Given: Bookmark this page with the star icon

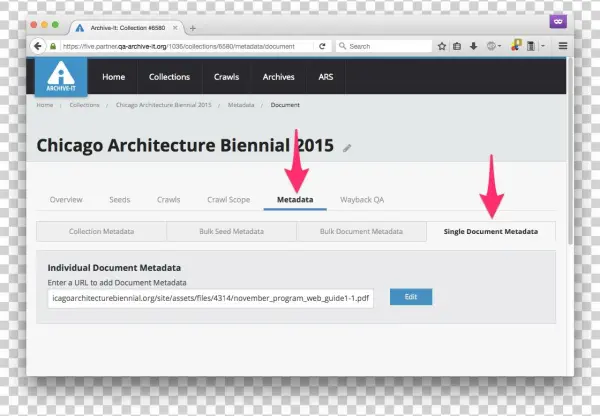Looking at the screenshot, I should pos(442,46).
